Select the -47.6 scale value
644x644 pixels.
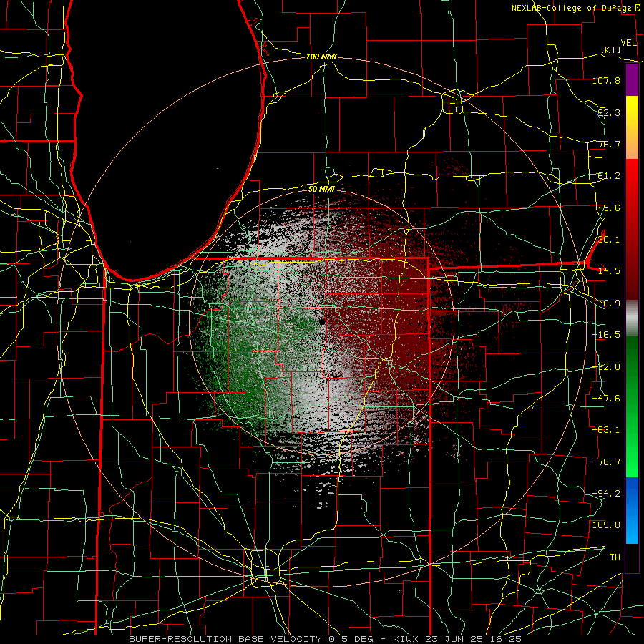click(x=606, y=399)
